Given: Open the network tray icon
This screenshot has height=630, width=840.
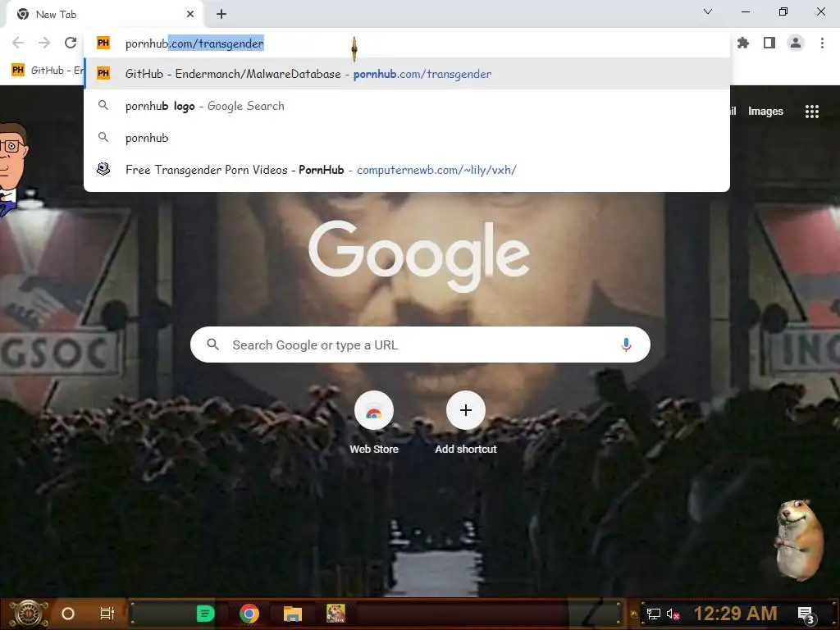Looking at the screenshot, I should [x=654, y=614].
